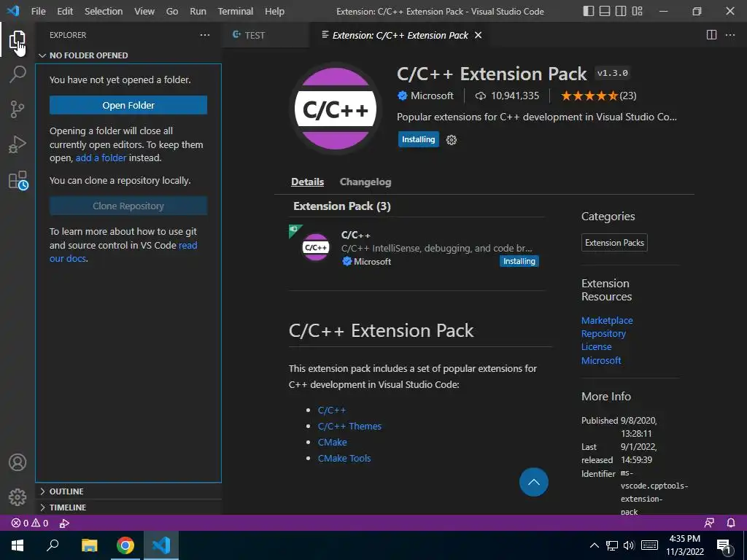Click the Open Folder button
Screen dimensions: 747x560
tap(128, 105)
